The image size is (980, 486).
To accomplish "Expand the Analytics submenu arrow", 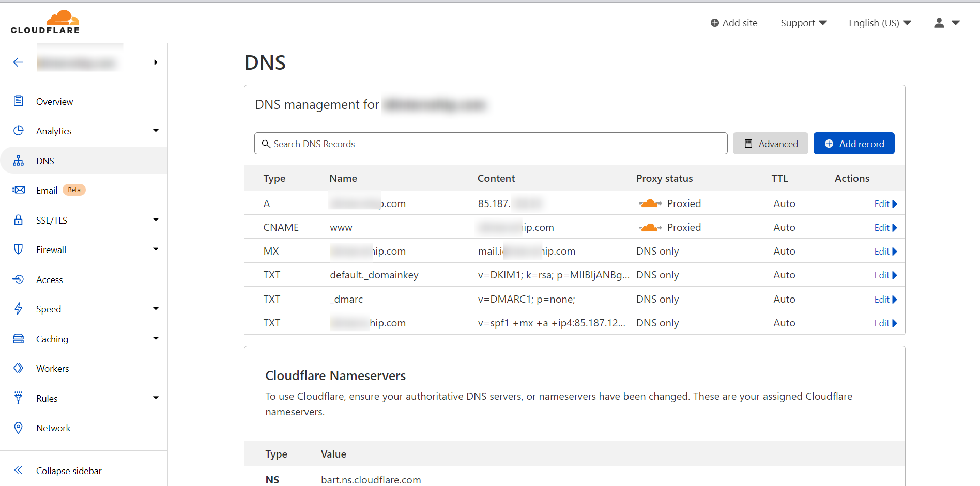I will click(x=156, y=131).
